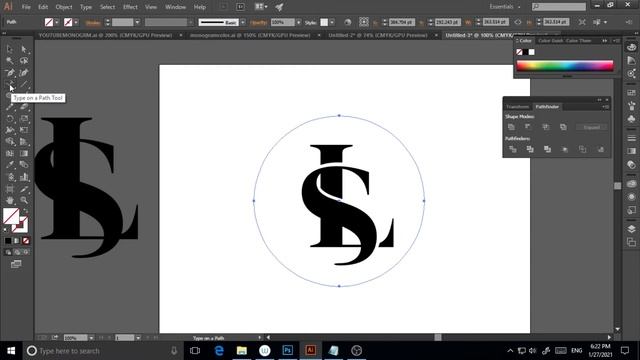Open the Variable Width Profile dropdown

190,22
